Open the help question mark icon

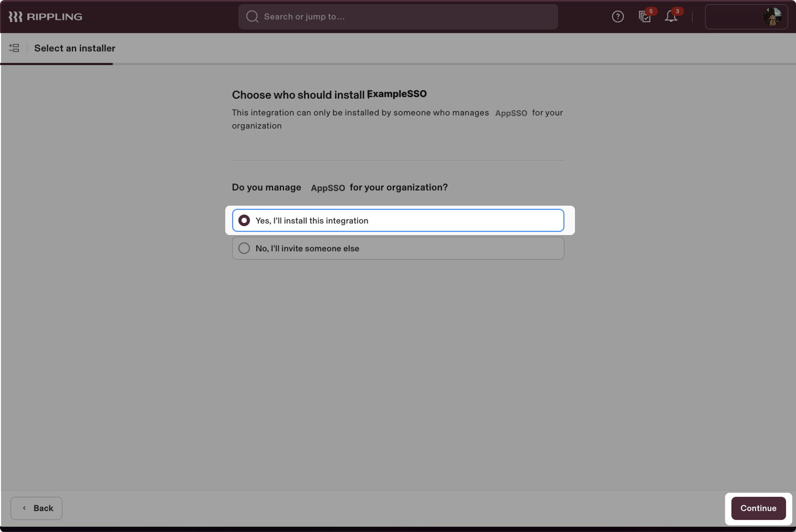[x=618, y=17]
